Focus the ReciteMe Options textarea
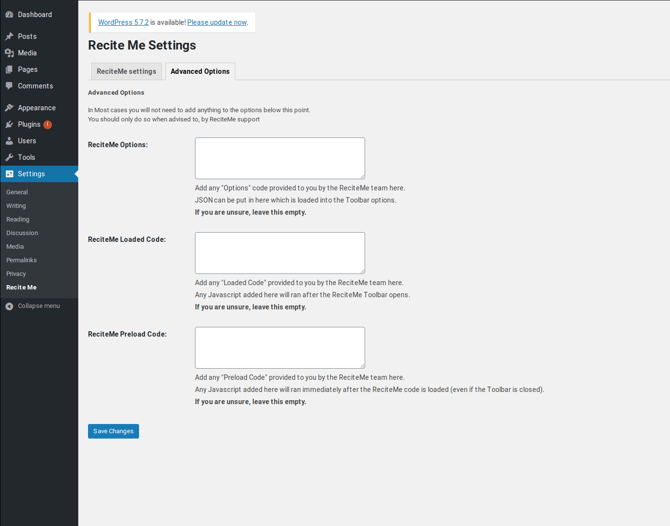Viewport: 670px width, 526px height. click(280, 158)
